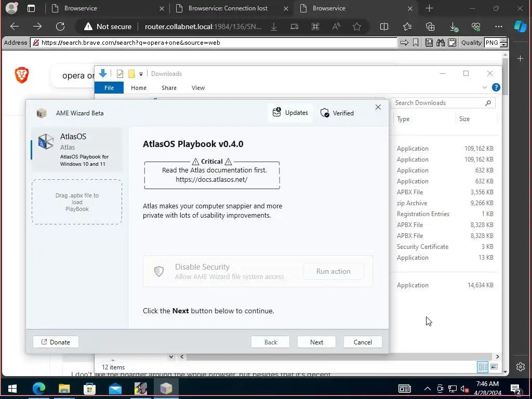Click Donate in AME Wizard

pos(56,342)
